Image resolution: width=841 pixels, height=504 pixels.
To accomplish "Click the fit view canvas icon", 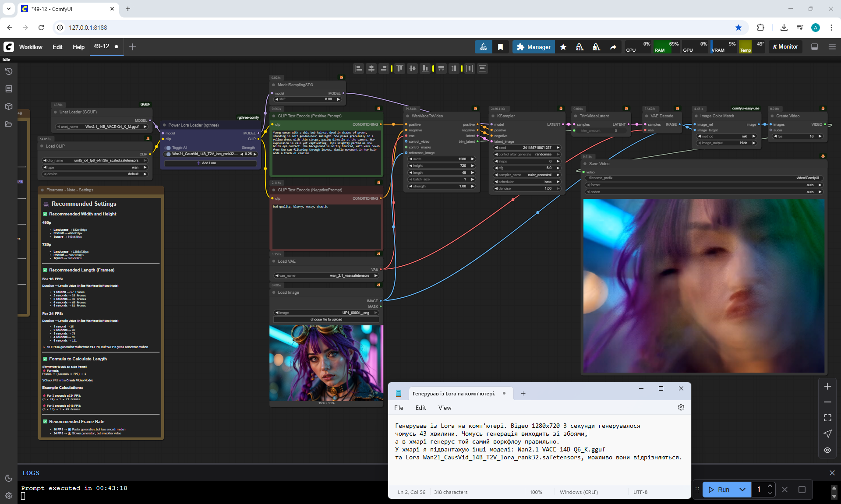I will [827, 418].
